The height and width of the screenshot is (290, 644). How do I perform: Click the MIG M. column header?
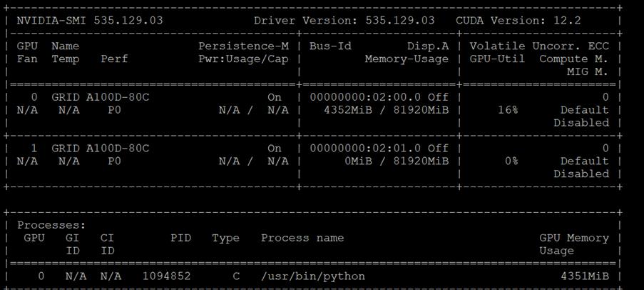tap(588, 71)
